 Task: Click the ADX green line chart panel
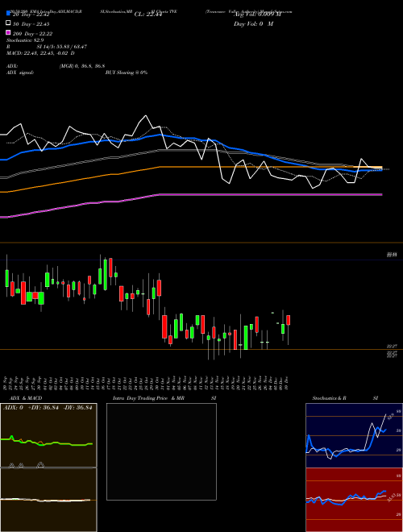(x=48, y=435)
